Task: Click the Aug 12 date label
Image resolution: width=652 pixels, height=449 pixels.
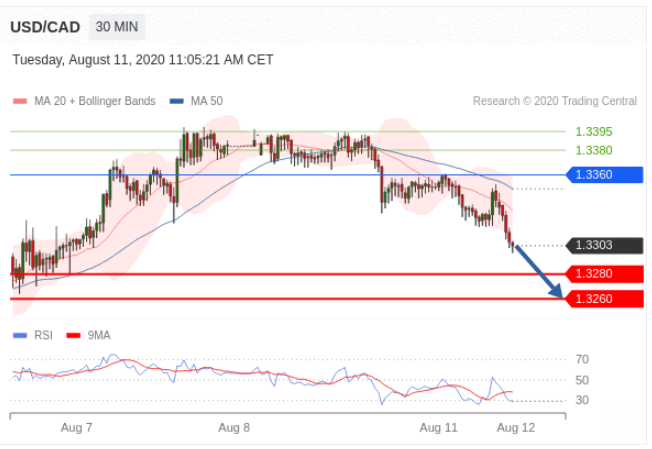Action: click(x=516, y=427)
